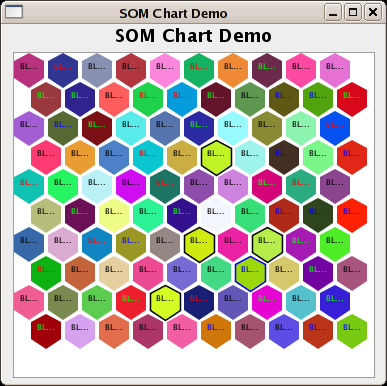
Task: Choose the royal blue hexagon on the right edge
Action: pyautogui.click(x=335, y=128)
